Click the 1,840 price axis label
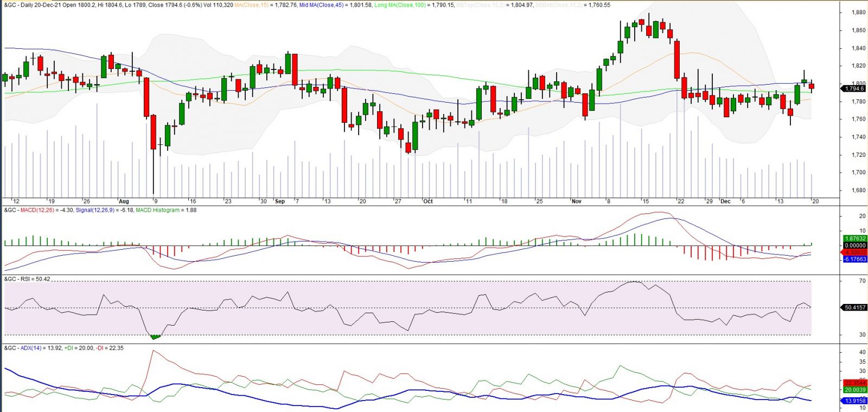The image size is (868, 412). (x=858, y=48)
